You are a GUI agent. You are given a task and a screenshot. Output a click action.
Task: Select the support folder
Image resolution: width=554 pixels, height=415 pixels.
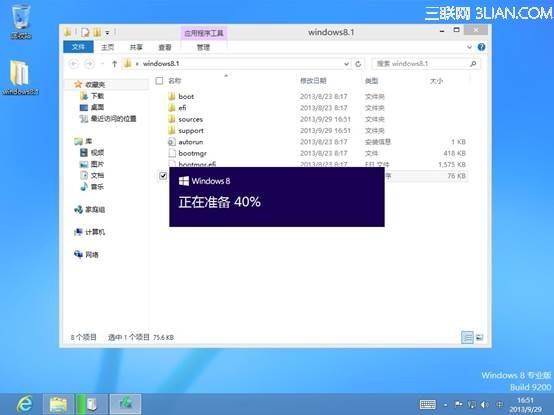point(190,131)
